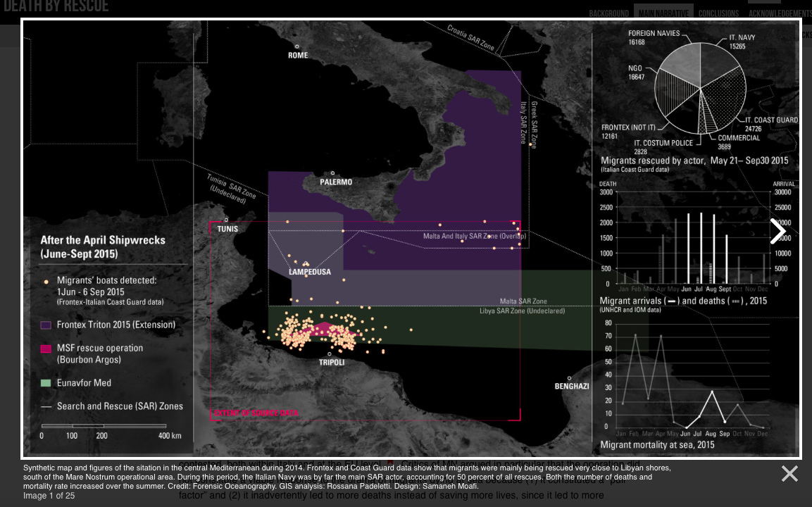Click the Rome city marker on map
The height and width of the screenshot is (507, 812).
(x=298, y=46)
